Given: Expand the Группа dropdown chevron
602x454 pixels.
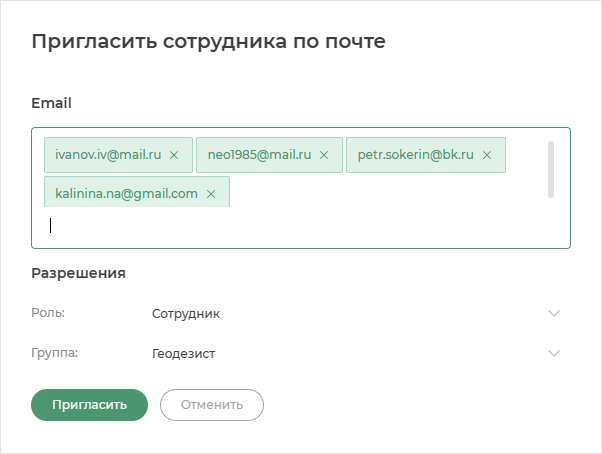Looking at the screenshot, I should point(554,353).
